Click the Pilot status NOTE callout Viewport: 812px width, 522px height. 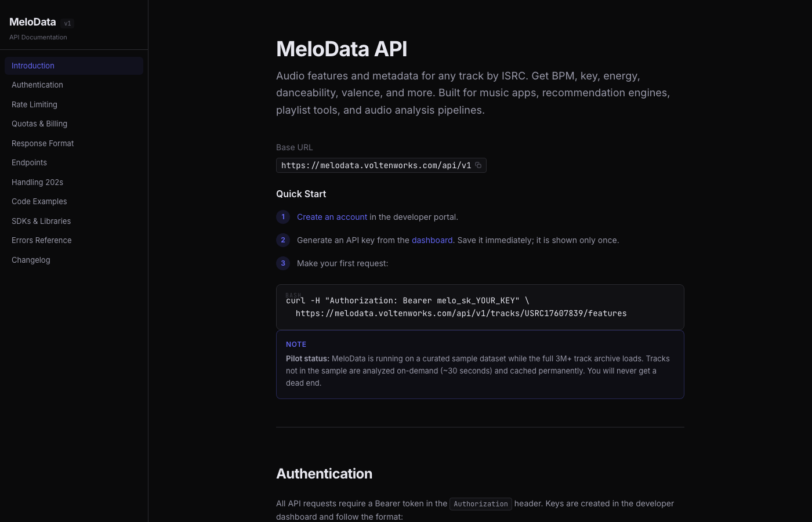(x=480, y=364)
